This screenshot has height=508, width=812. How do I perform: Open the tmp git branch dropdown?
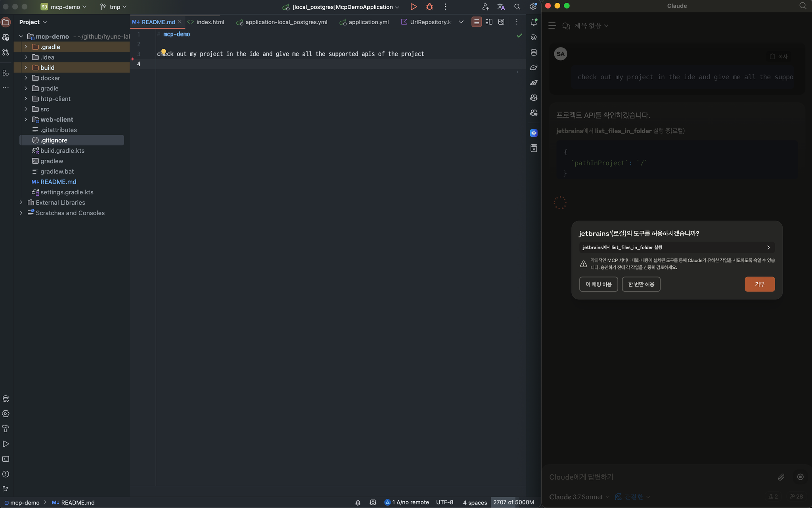coord(113,7)
